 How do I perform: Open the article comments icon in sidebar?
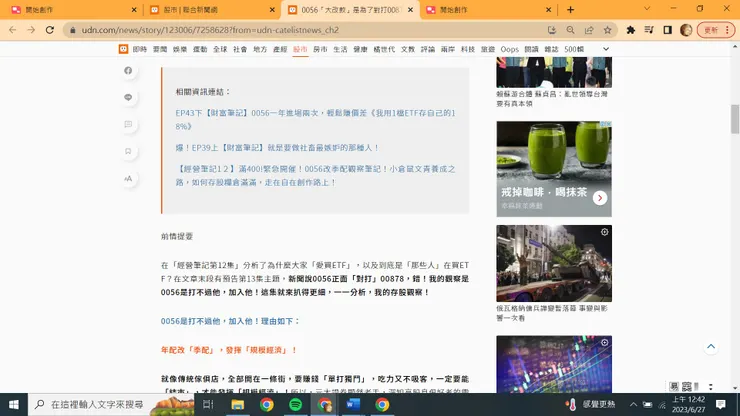pos(128,124)
